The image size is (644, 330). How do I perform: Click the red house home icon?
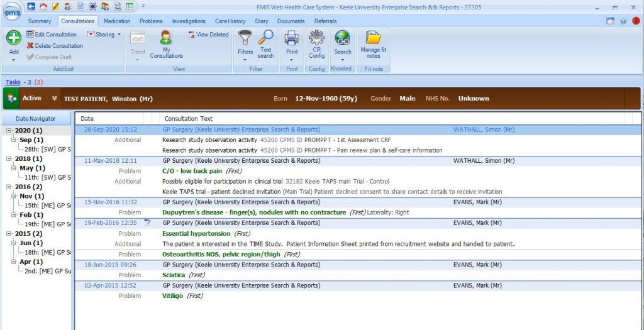pos(43,6)
